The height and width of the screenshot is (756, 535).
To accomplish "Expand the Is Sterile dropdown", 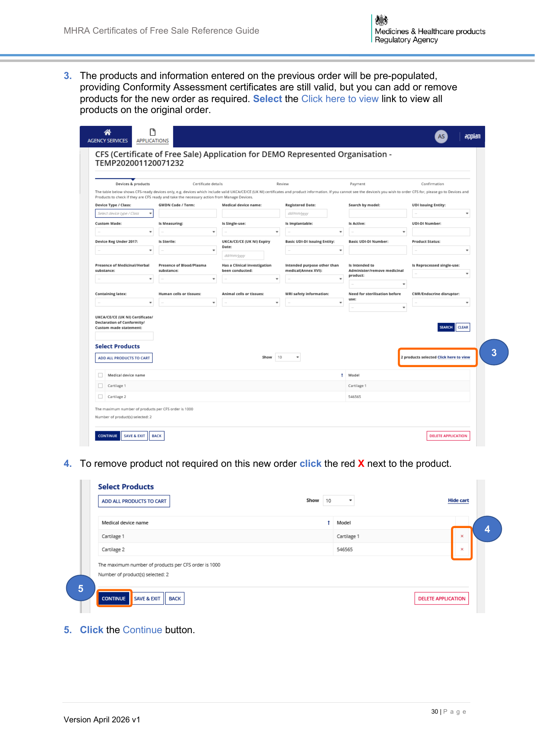I will pyautogui.click(x=188, y=250).
